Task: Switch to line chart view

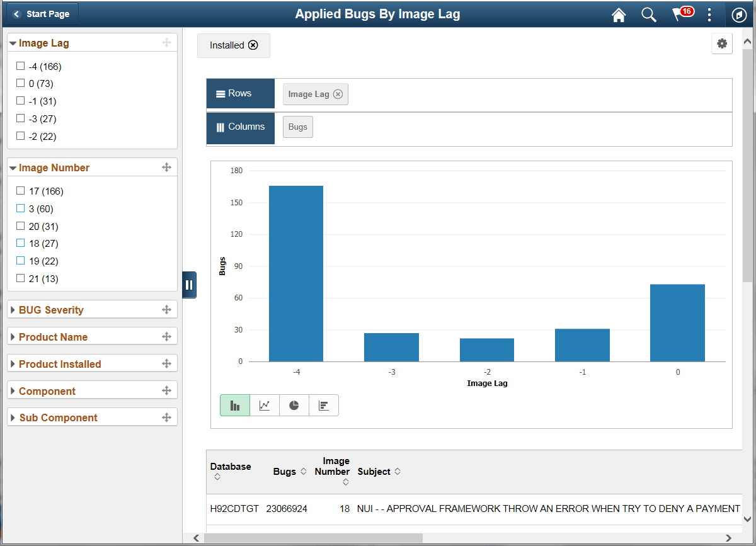Action: coord(265,406)
